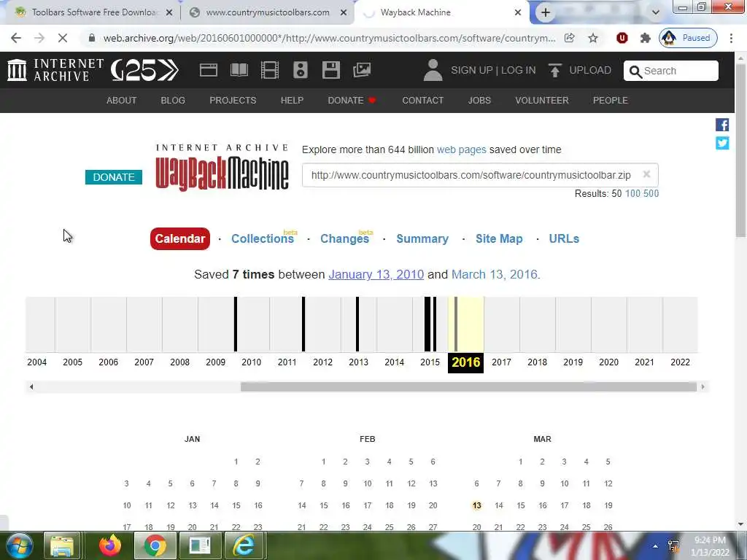Viewport: 747px width, 560px height.
Task: Show 500 results link
Action: pyautogui.click(x=651, y=193)
